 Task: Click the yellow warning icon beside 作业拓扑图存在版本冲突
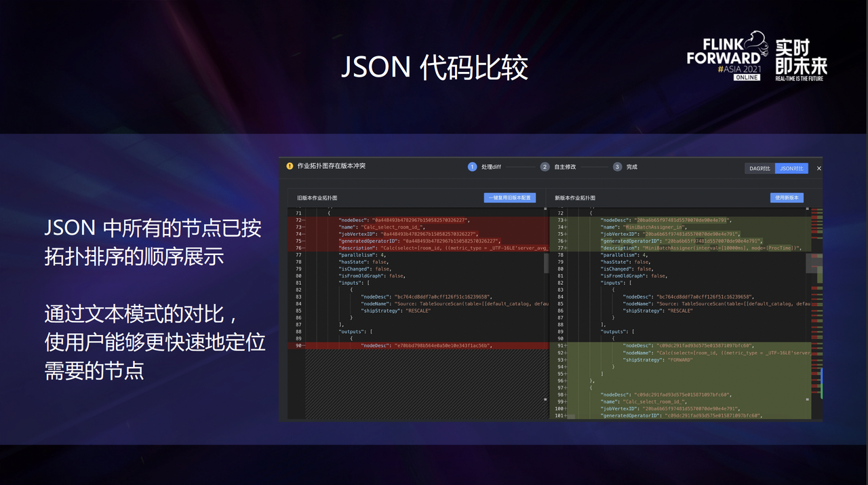coord(290,166)
